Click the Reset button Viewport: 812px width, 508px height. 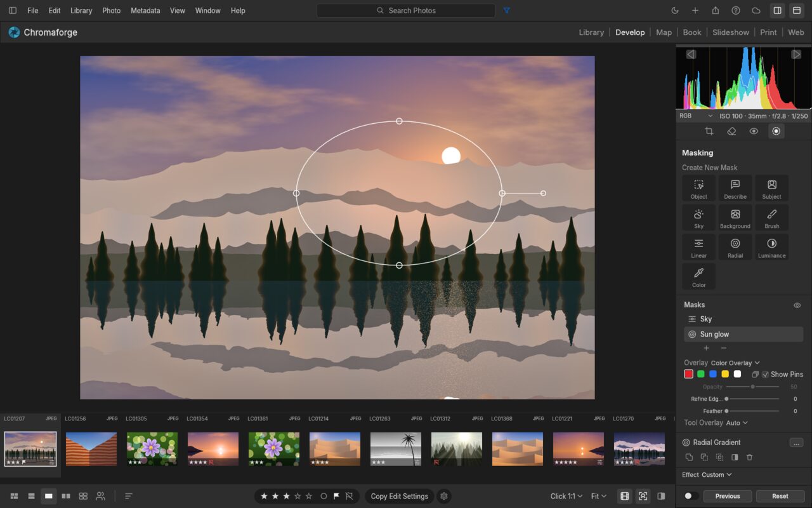[x=780, y=496]
